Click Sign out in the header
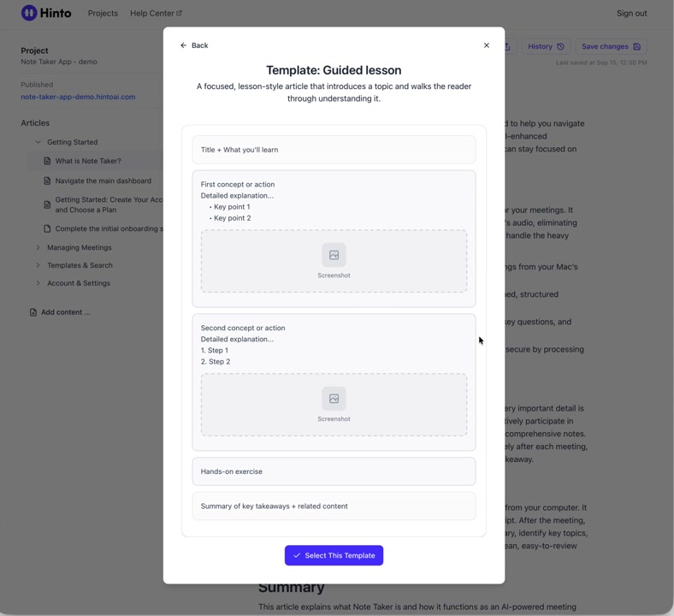 631,14
